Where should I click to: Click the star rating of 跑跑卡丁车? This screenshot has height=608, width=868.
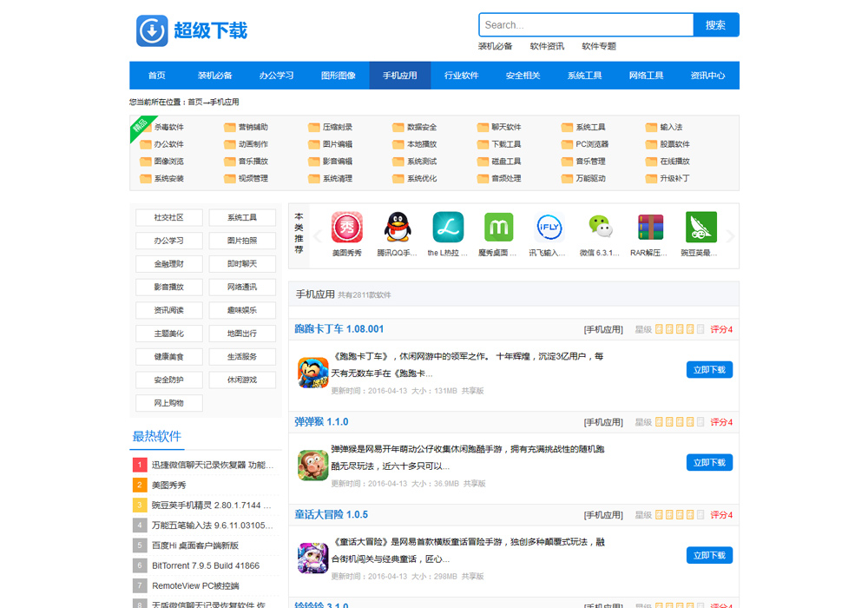[680, 329]
